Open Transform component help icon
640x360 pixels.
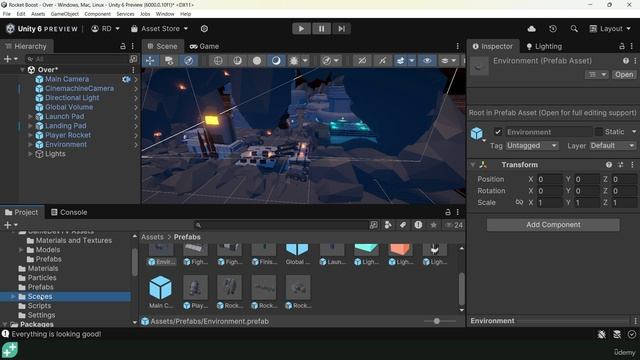609,165
